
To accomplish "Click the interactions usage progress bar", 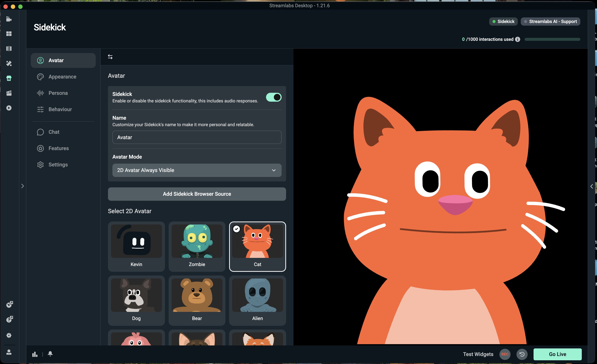I will point(552,39).
